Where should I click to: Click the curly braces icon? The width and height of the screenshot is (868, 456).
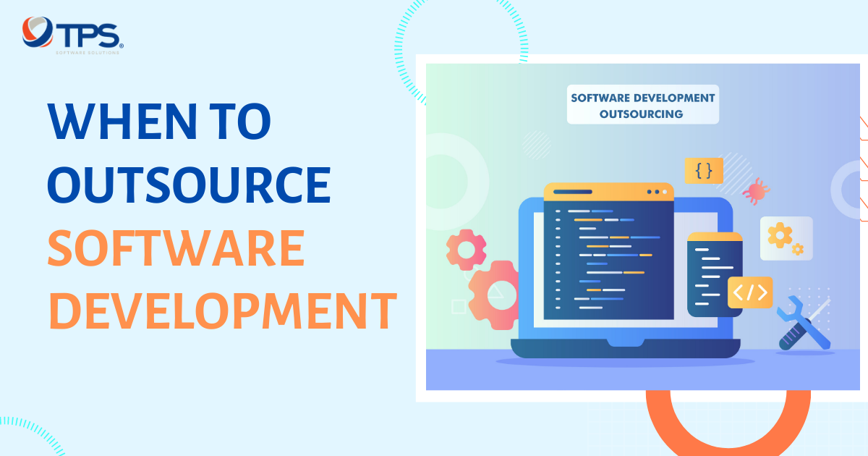(x=704, y=171)
